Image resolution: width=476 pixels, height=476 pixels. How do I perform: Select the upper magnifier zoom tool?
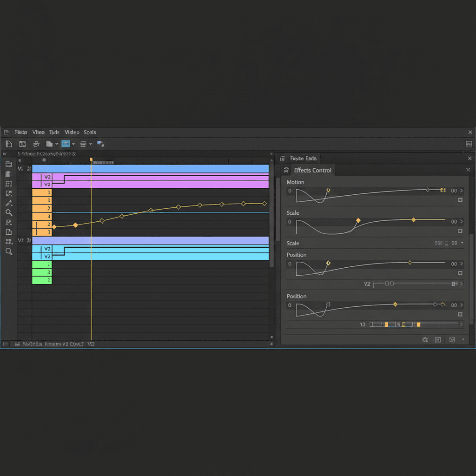coord(8,212)
